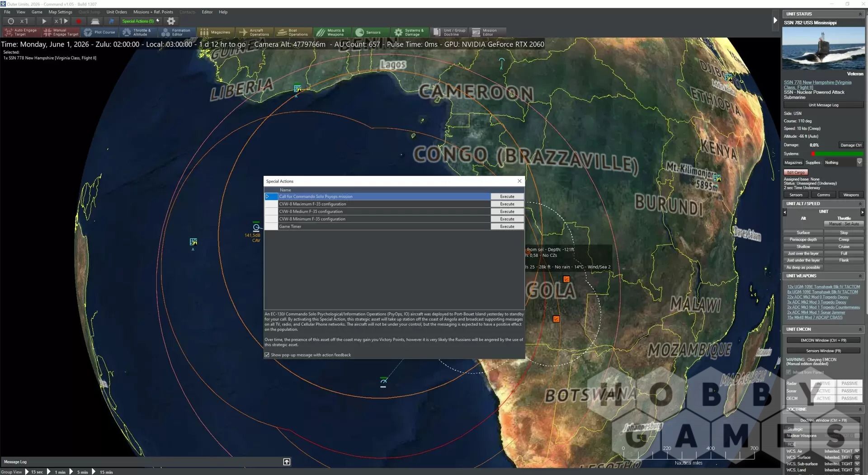Image resolution: width=868 pixels, height=475 pixels.
Task: Click the USS Mississippi unit photo
Action: click(x=823, y=48)
